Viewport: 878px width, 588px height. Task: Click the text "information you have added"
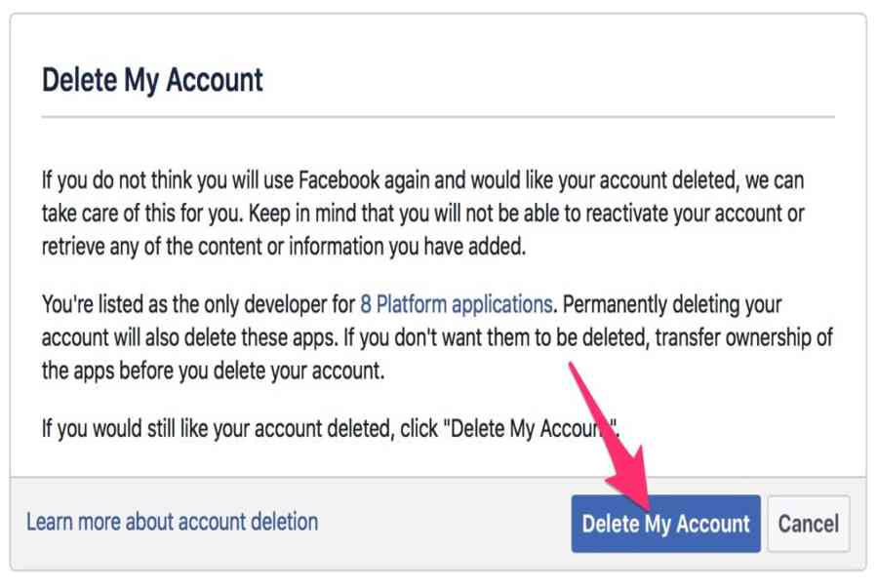pos(422,246)
